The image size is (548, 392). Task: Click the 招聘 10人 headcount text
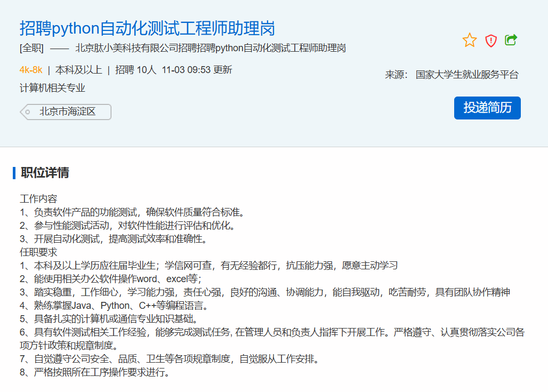(136, 70)
